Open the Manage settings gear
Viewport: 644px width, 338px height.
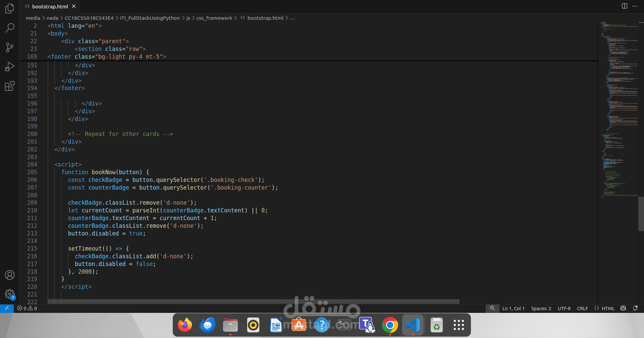point(10,294)
